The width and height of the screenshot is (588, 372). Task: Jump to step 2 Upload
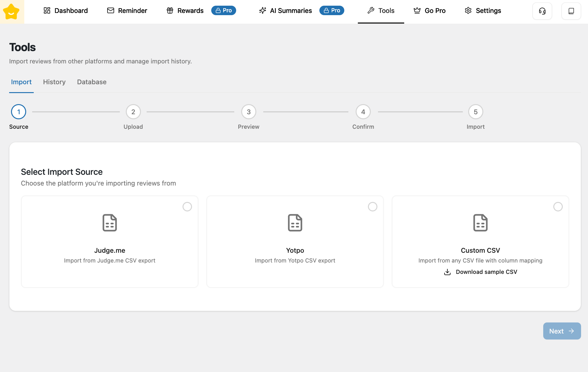point(133,112)
